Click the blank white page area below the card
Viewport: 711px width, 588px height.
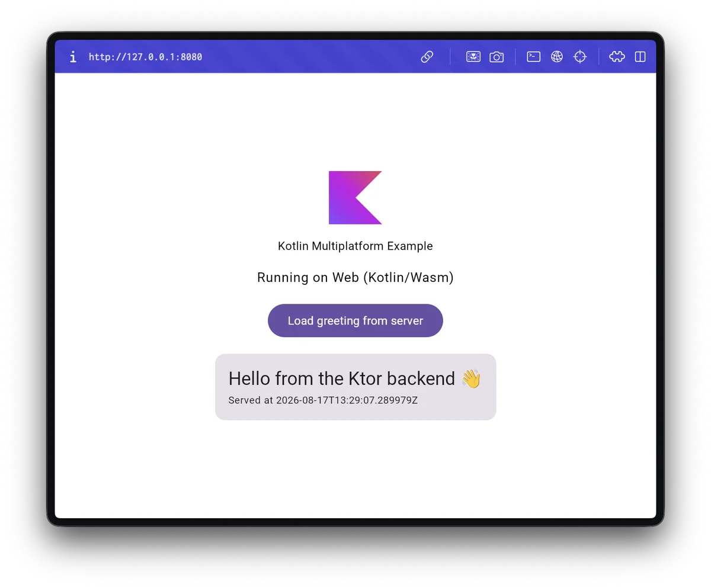pos(355,468)
